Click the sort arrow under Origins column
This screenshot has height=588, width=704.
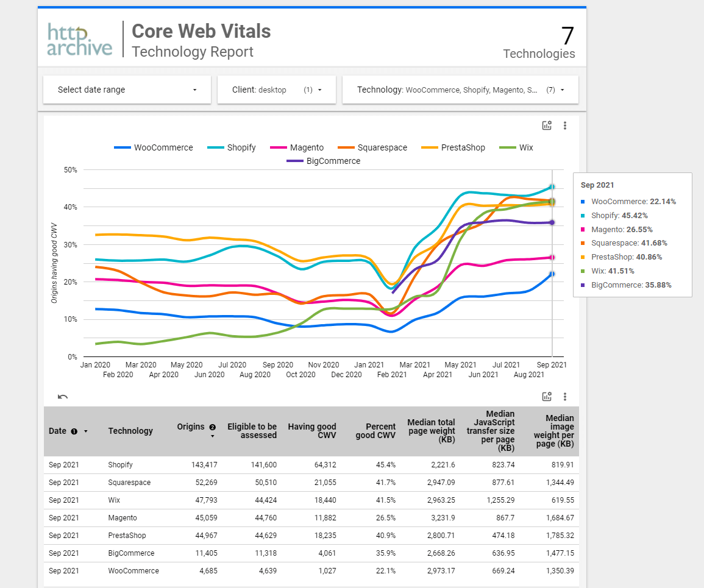(213, 436)
